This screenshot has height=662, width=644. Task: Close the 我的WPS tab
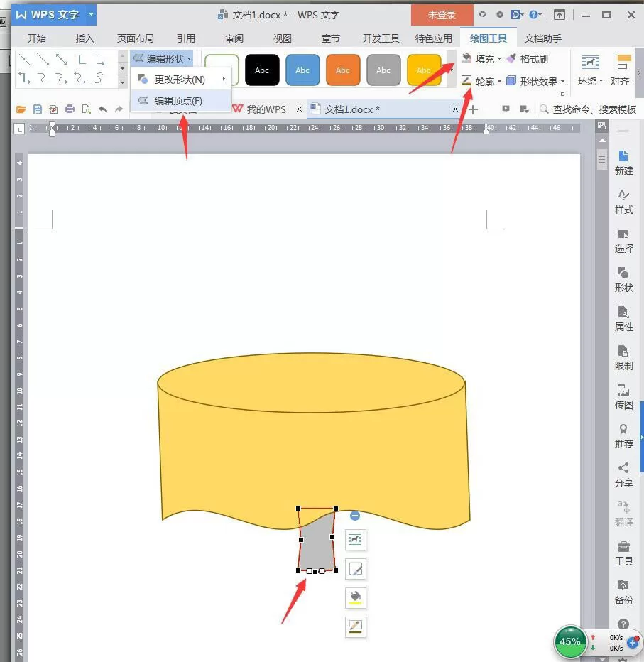[x=299, y=109]
